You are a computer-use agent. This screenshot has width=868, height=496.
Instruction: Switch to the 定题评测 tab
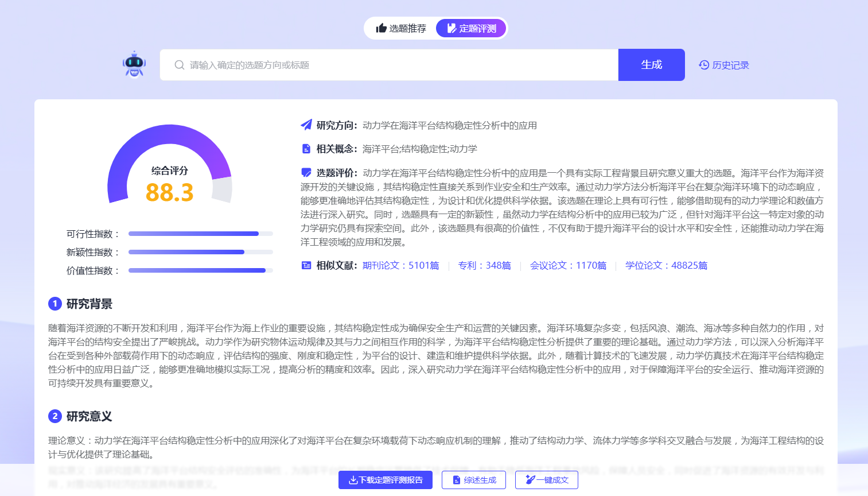pyautogui.click(x=471, y=28)
